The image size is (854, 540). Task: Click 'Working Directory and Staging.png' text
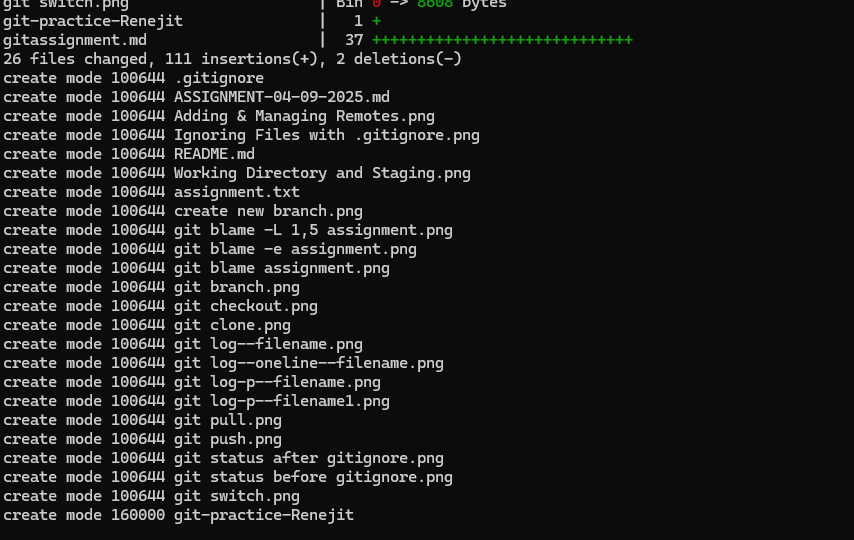pyautogui.click(x=322, y=173)
